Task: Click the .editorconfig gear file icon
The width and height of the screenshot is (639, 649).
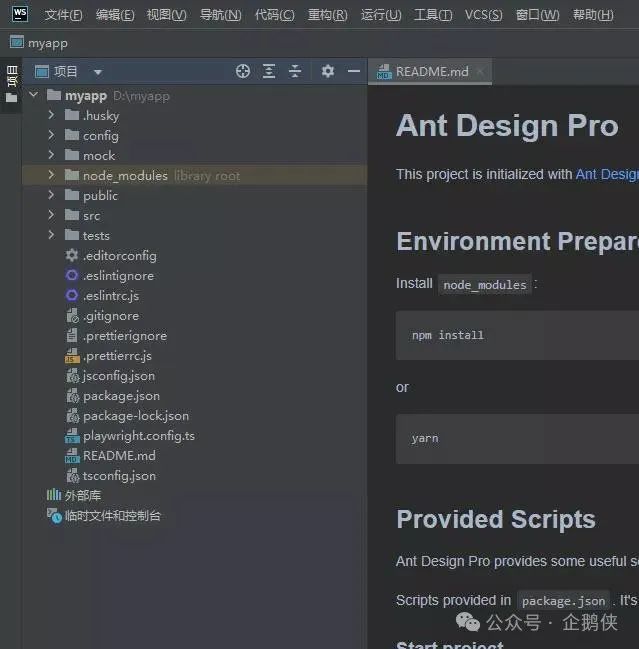Action: [72, 255]
